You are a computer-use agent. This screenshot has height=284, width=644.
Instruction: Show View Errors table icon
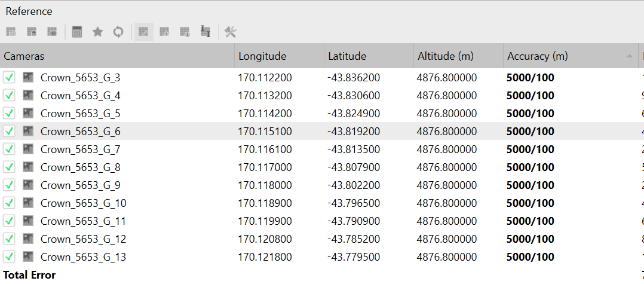coord(185,32)
